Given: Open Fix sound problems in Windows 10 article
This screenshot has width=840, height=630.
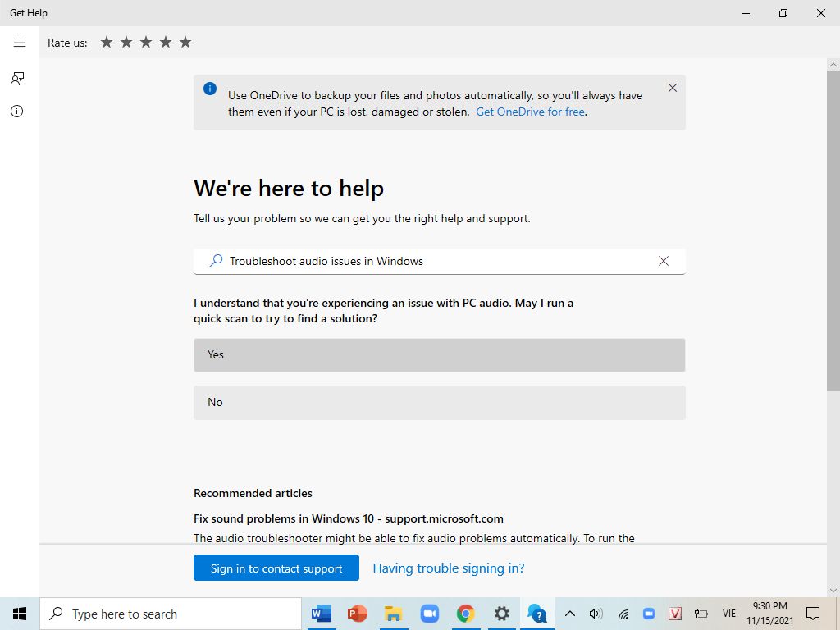Looking at the screenshot, I should (348, 518).
